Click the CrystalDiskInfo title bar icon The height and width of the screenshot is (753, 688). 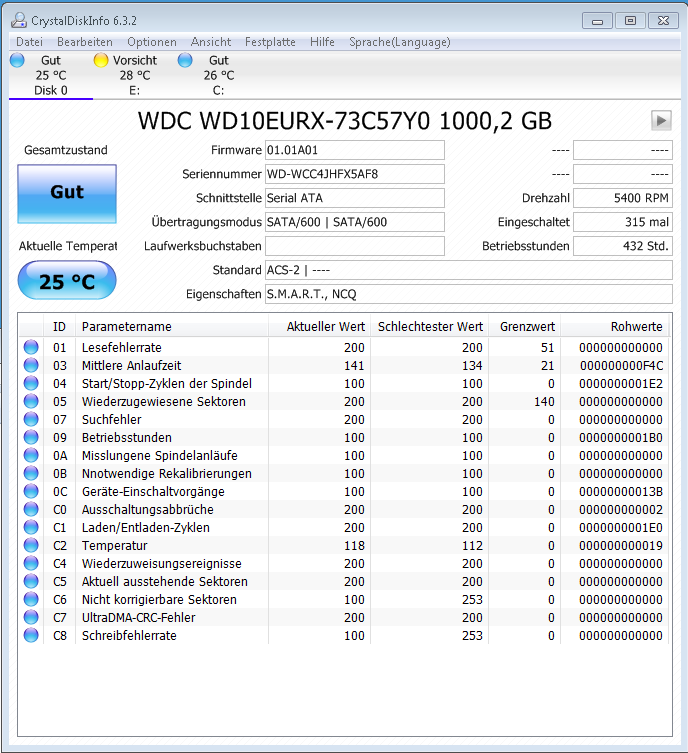click(19, 20)
